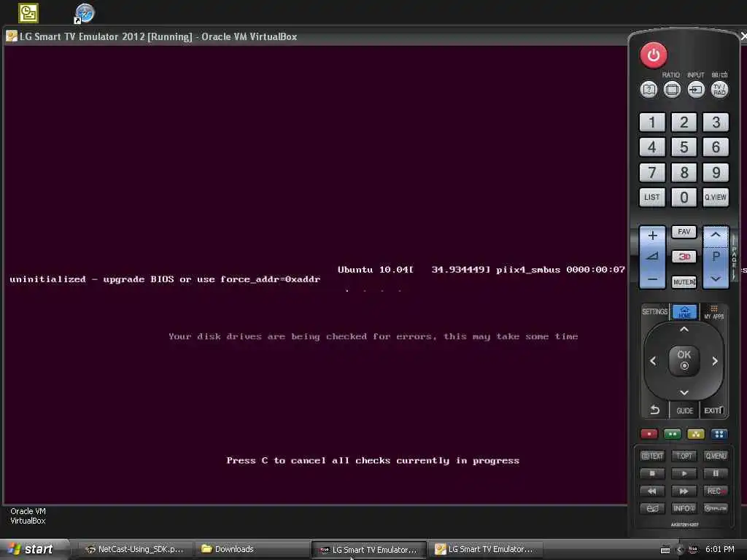Image resolution: width=747 pixels, height=560 pixels.
Task: Click the INFO button on the remote
Action: pos(684,508)
